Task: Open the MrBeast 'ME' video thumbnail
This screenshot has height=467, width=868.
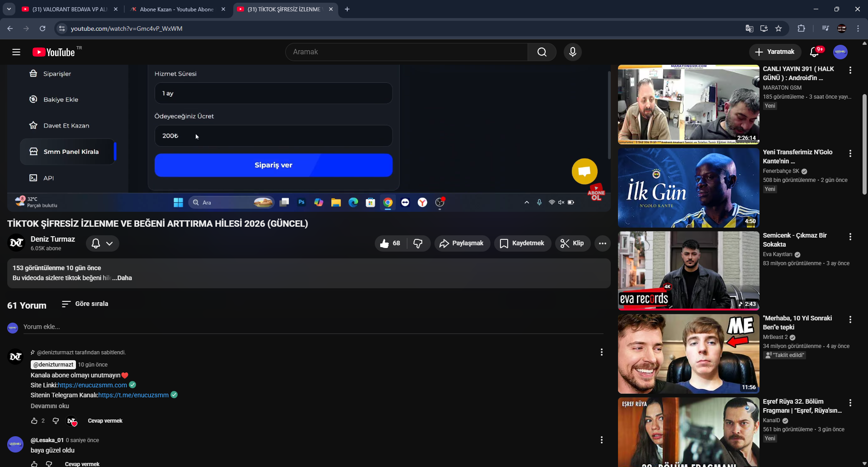Action: (x=689, y=354)
